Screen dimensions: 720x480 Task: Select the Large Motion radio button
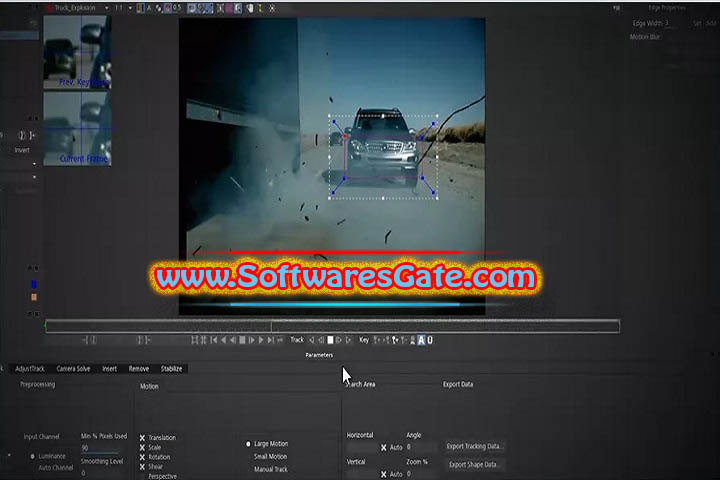click(x=248, y=444)
